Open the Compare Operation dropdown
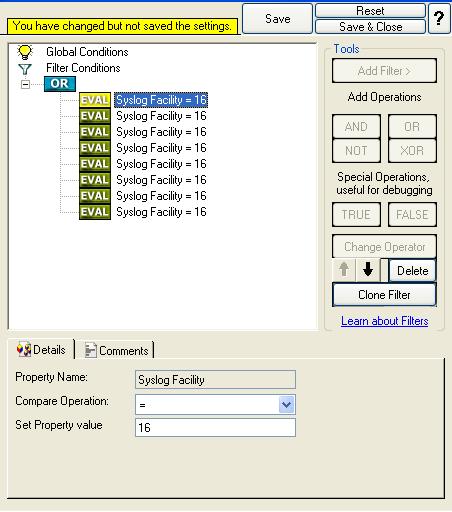Screen dimensions: 452x512 pyautogui.click(x=287, y=405)
